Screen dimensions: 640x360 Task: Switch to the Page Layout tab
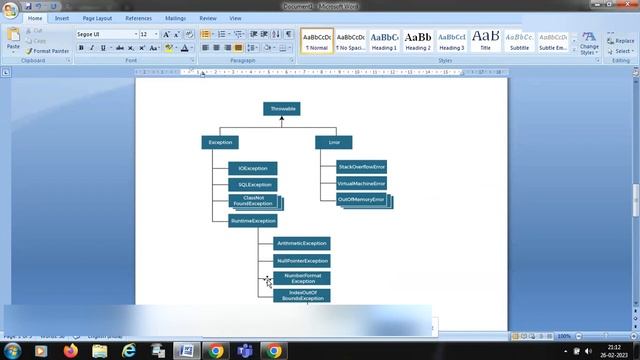97,18
